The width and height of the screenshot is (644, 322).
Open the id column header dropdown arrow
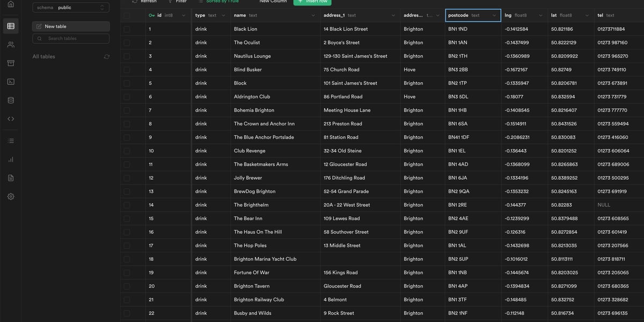click(184, 16)
